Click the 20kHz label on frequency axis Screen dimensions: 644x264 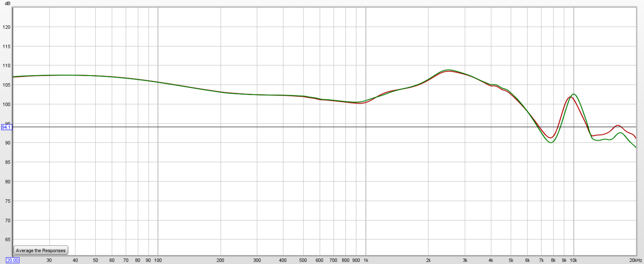pos(635,260)
